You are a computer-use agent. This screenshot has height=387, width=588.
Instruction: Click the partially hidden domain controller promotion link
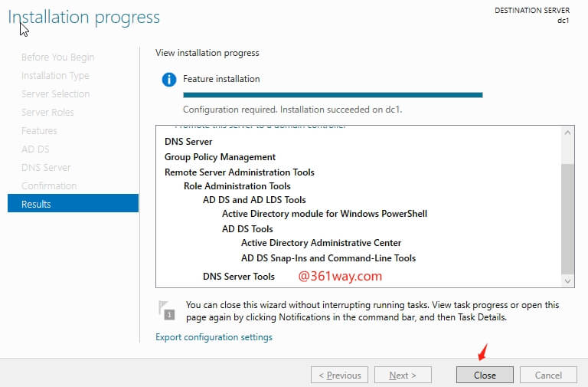[x=260, y=127]
